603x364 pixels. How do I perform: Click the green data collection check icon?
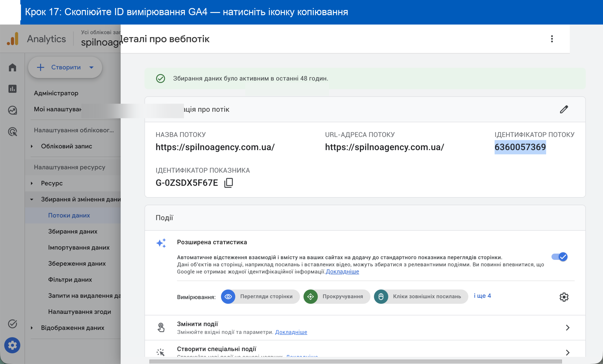click(x=161, y=79)
